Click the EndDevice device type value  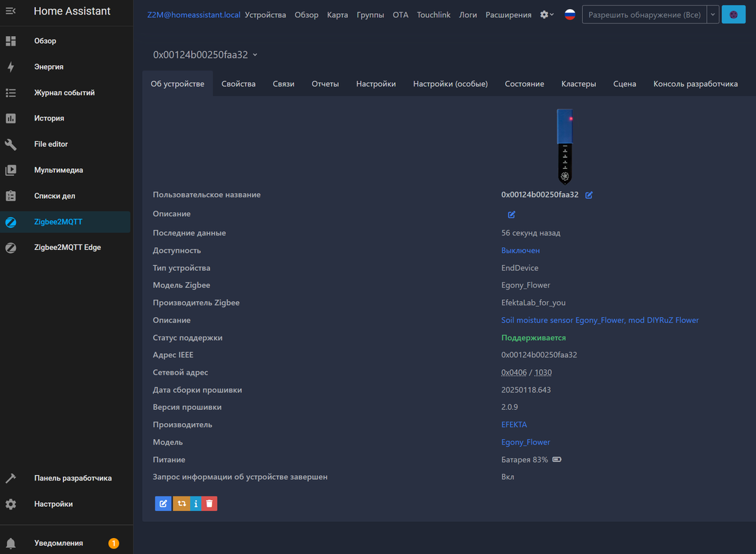[x=520, y=268]
